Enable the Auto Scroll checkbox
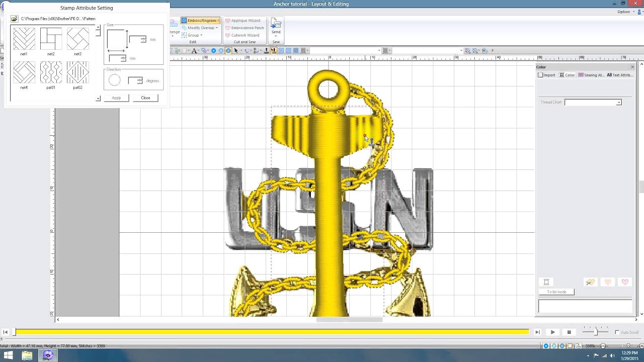Screen dimensions: 644x362 617,332
